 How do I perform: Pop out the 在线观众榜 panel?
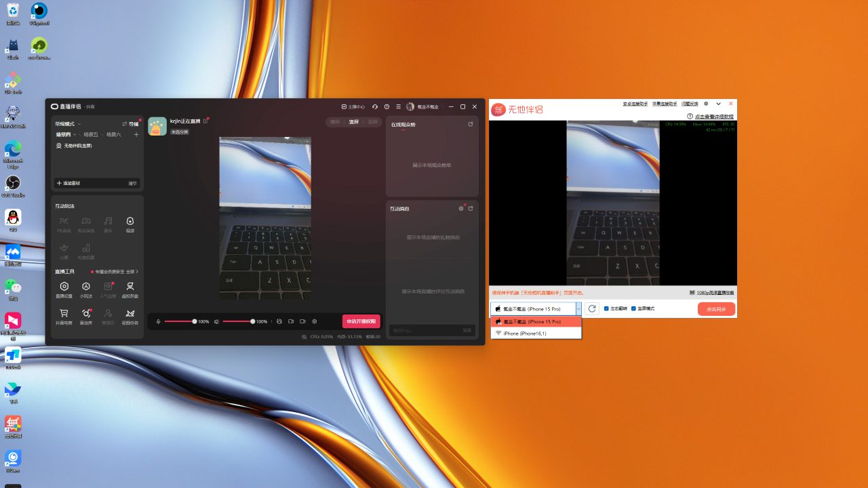471,125
